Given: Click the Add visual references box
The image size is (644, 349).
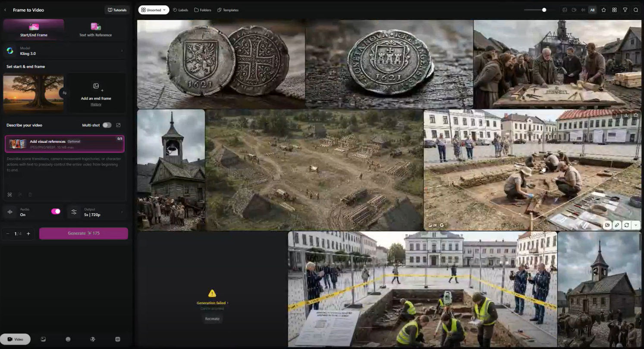Looking at the screenshot, I should tap(65, 144).
